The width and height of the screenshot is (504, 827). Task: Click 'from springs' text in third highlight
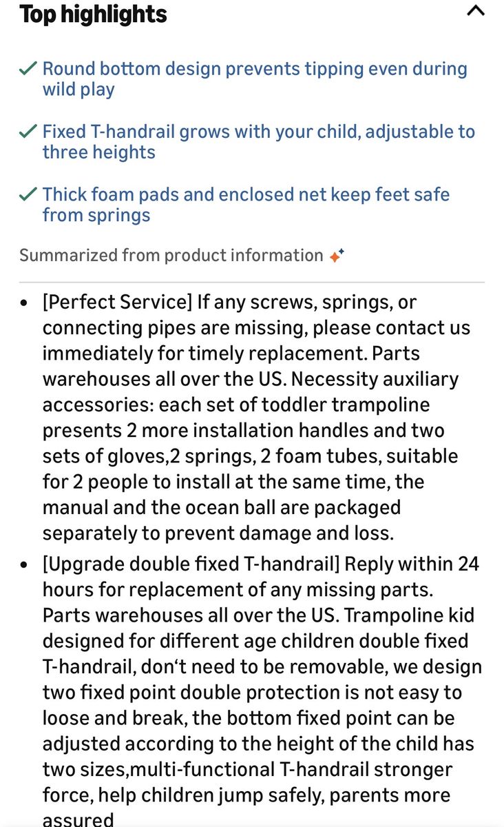[x=96, y=215]
